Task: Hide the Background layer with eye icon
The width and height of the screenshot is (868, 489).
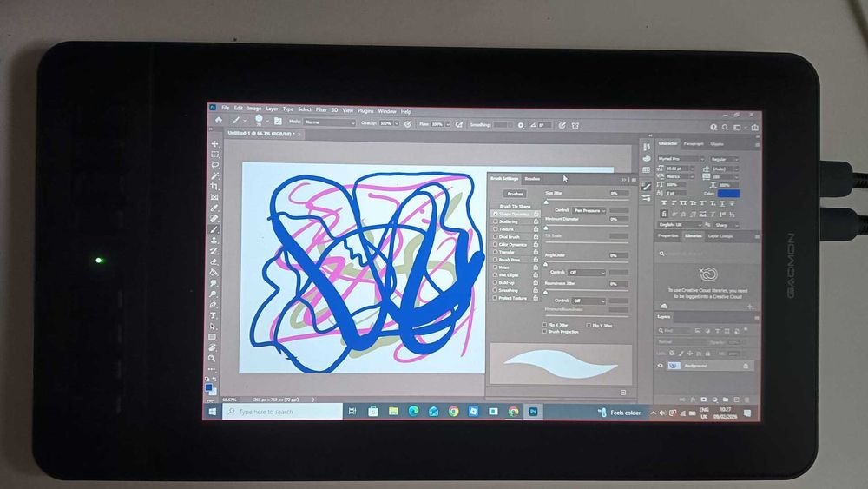Action: 660,366
